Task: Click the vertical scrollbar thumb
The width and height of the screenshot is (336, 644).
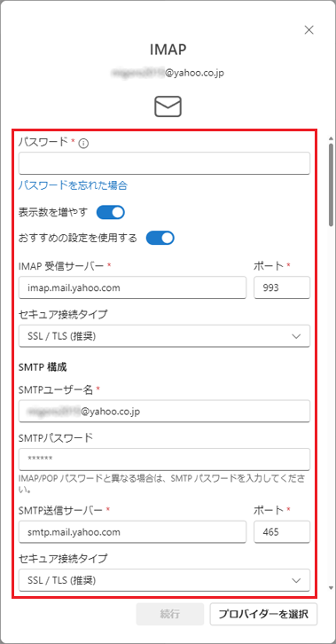Action: (331, 184)
